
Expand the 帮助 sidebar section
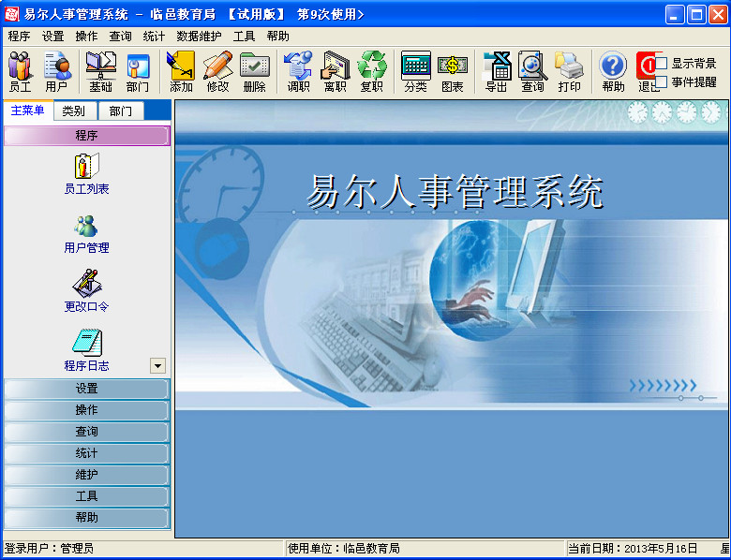pyautogui.click(x=87, y=518)
